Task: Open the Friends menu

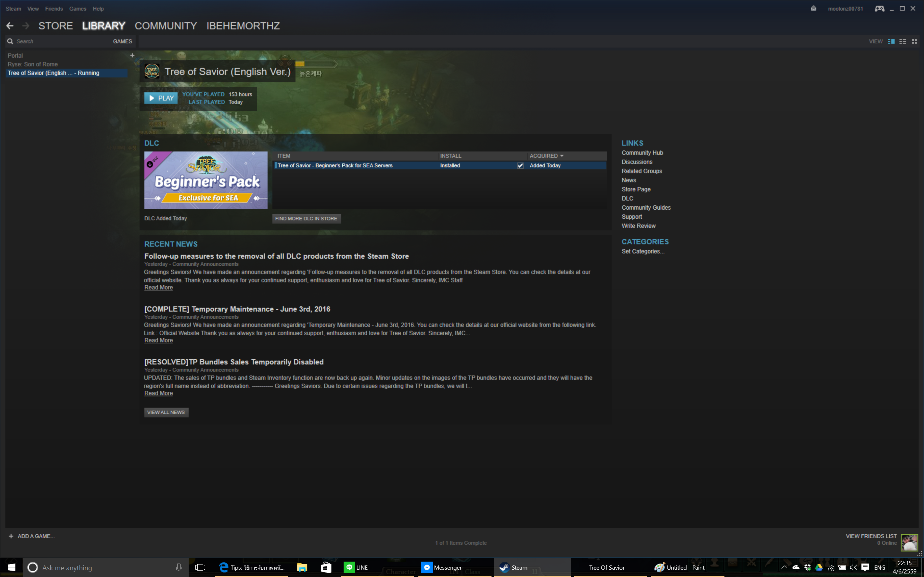Action: pyautogui.click(x=54, y=8)
